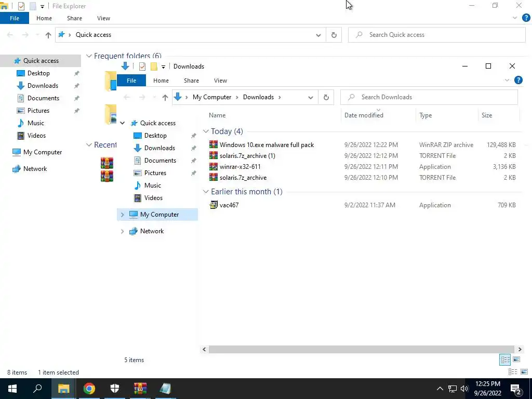
Task: Sort by the Date modified column header
Action: (378, 115)
